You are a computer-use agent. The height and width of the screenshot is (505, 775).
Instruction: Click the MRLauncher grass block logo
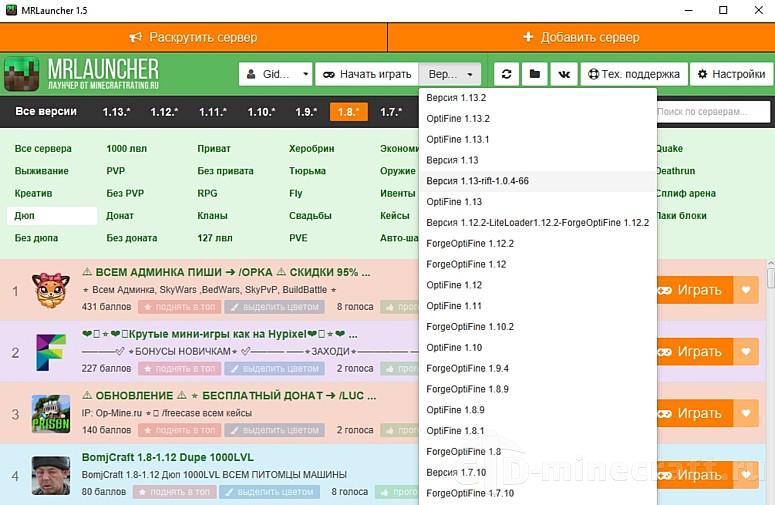tap(22, 74)
